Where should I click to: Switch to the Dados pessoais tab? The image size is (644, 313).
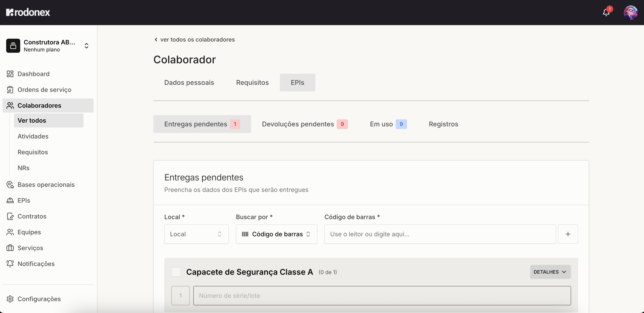[x=189, y=82]
